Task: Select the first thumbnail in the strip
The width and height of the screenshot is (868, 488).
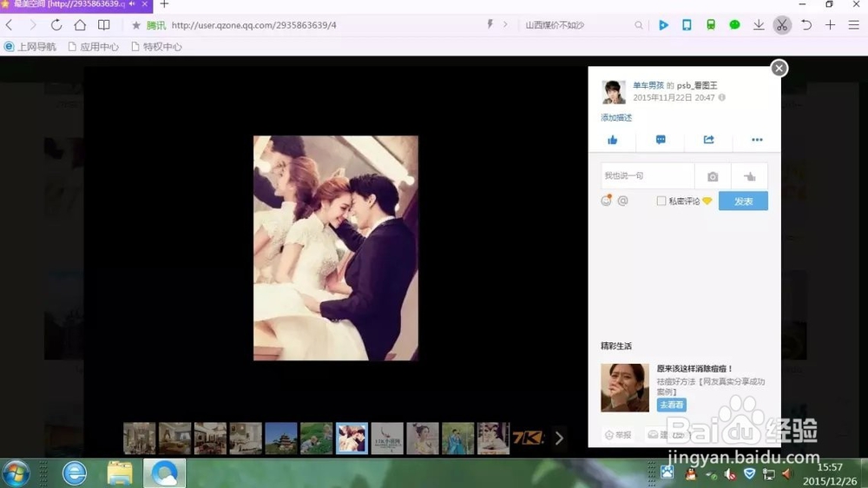Action: point(139,439)
